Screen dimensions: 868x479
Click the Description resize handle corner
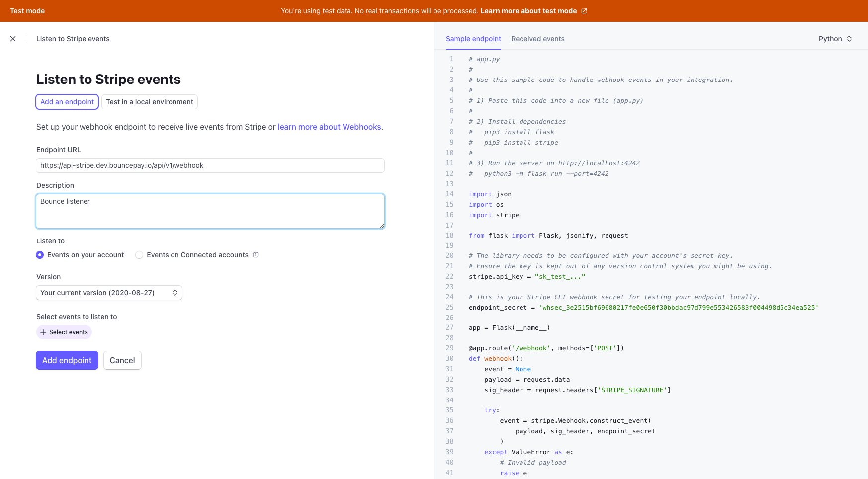[x=382, y=226]
